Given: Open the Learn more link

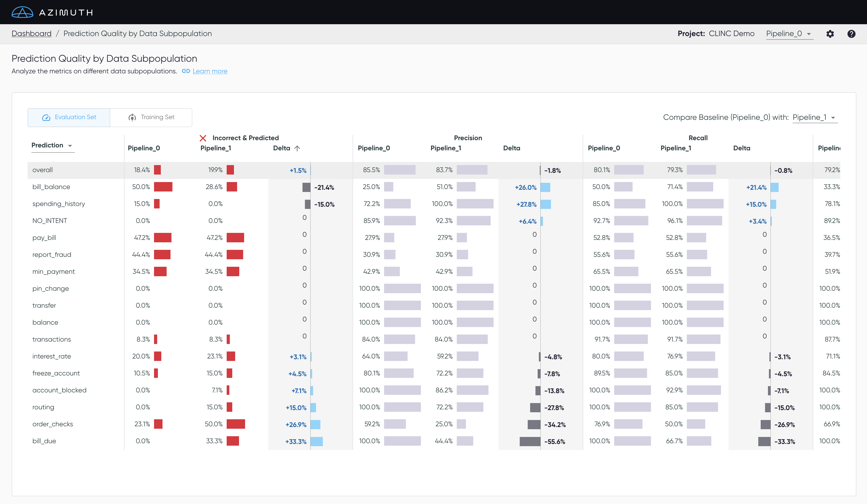Looking at the screenshot, I should pos(210,71).
